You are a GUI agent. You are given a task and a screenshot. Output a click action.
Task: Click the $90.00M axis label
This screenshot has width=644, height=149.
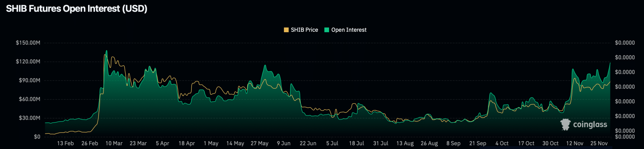pyautogui.click(x=29, y=81)
